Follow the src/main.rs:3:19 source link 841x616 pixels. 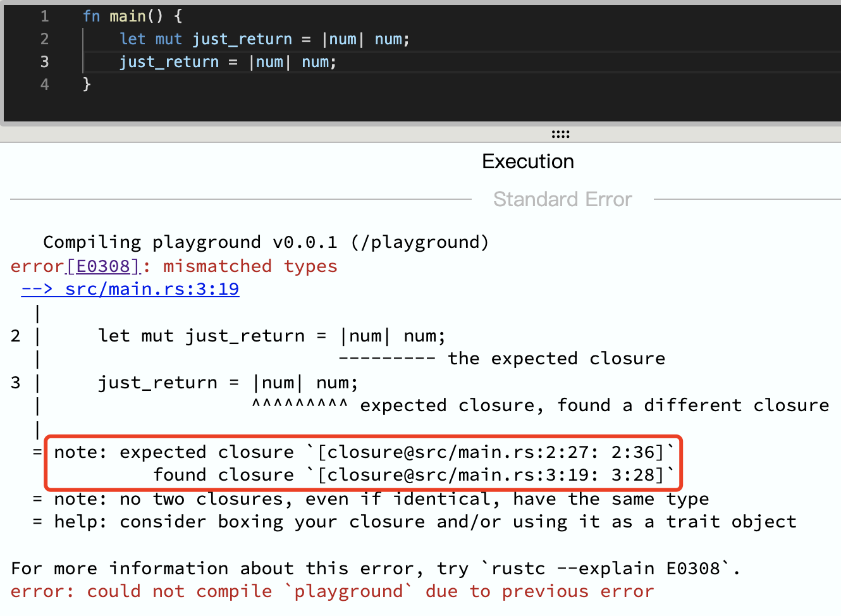(x=130, y=289)
